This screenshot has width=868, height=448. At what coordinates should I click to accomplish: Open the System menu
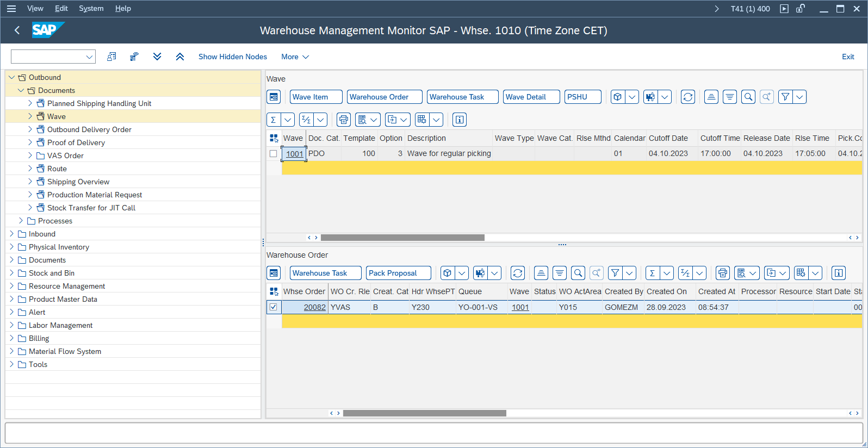coord(91,8)
